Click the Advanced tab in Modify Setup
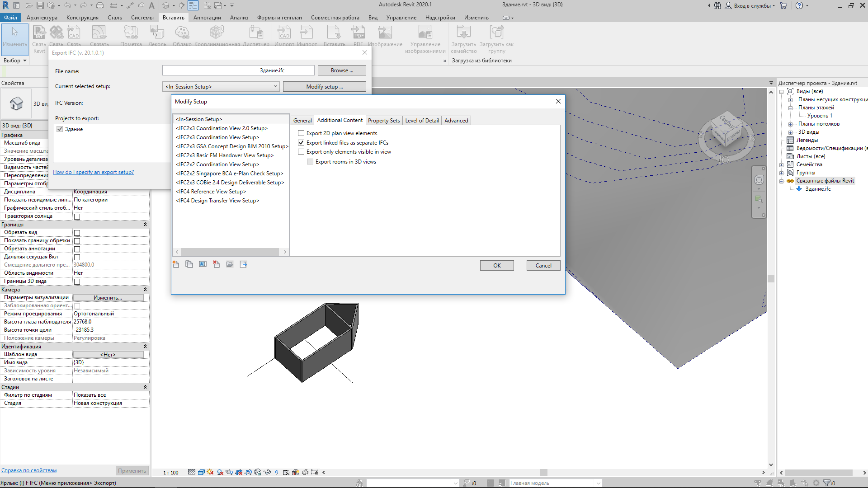Screen dimensions: 868x488 [456, 120]
